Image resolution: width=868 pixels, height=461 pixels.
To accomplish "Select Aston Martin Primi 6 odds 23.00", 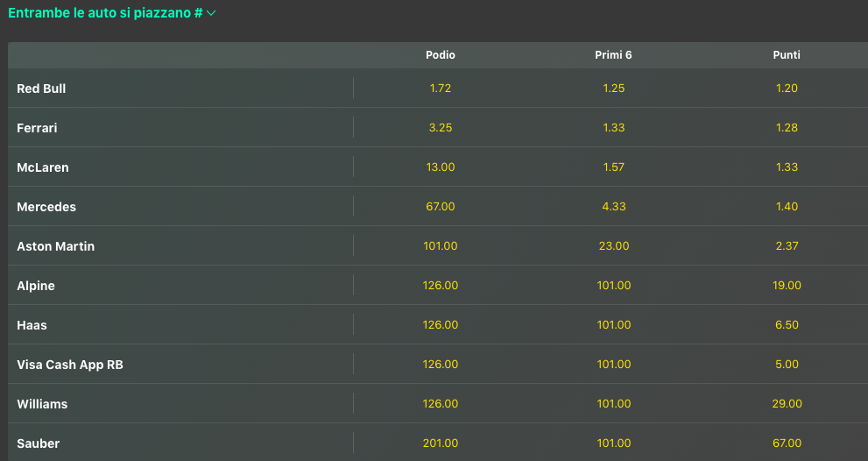I will coord(614,246).
